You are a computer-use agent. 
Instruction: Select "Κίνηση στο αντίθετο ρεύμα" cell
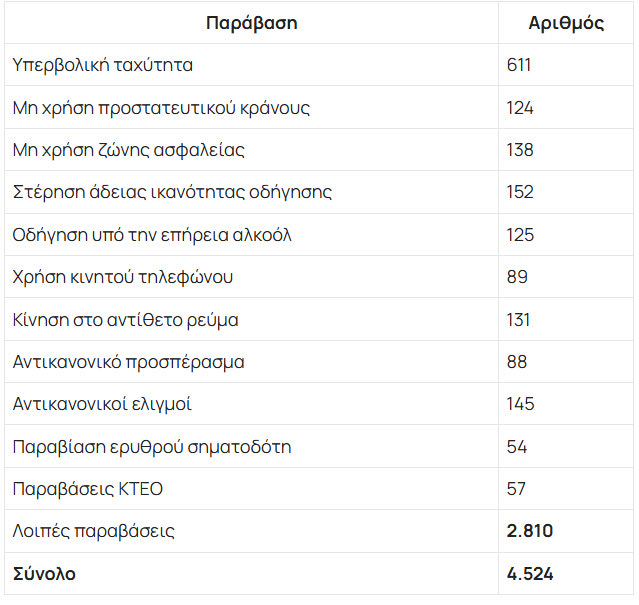(125, 320)
